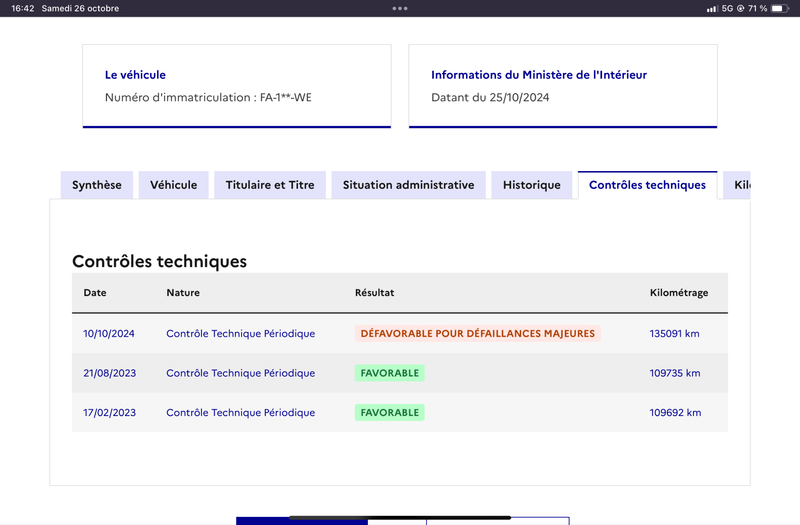The width and height of the screenshot is (800, 525).
Task: Tap the battery icon in status bar
Action: [x=780, y=8]
